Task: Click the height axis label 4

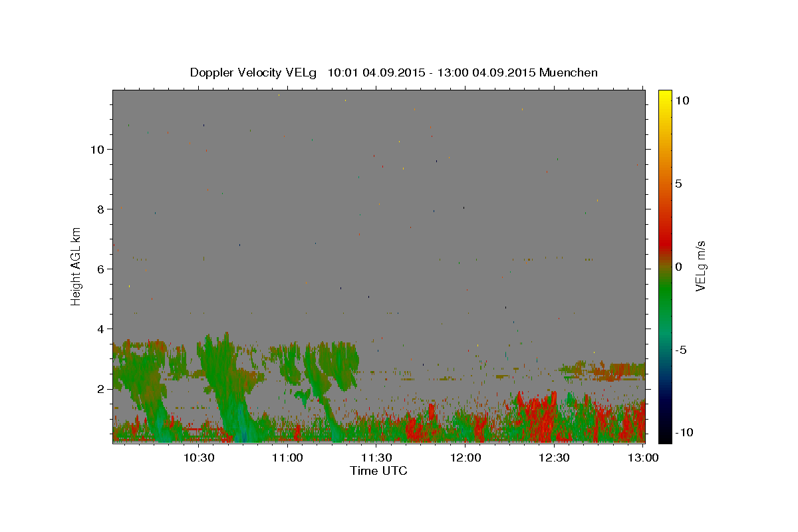Action: click(x=102, y=329)
